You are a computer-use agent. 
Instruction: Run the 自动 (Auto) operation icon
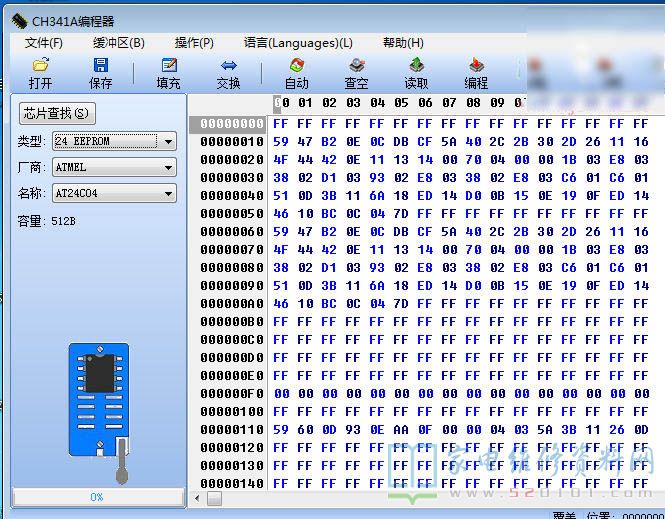(x=296, y=66)
